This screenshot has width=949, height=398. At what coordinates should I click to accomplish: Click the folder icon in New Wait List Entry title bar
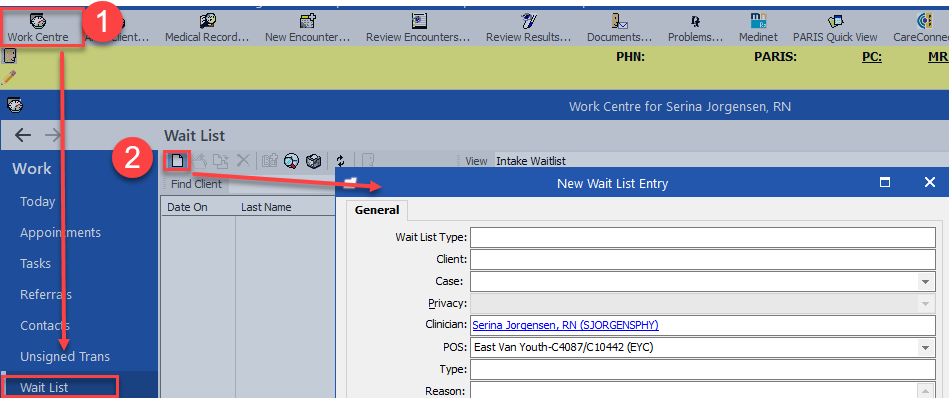pos(350,183)
